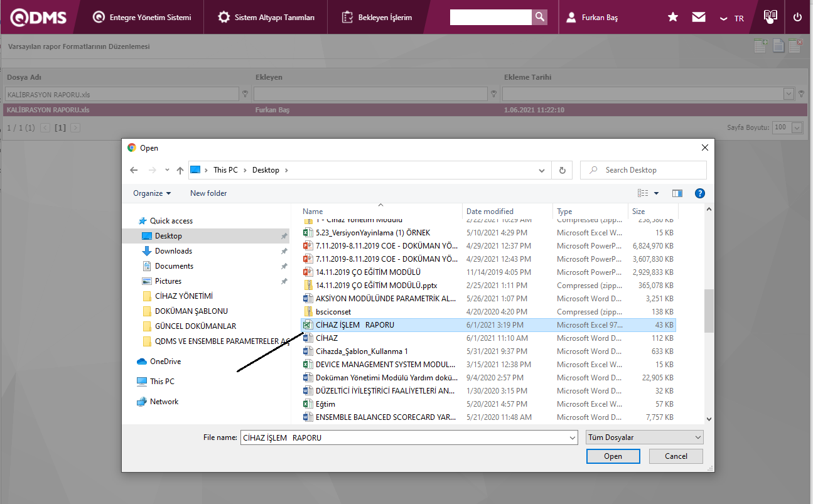The width and height of the screenshot is (813, 504).
Task: Open Bekleyen İşlerim menu
Action: [x=377, y=18]
